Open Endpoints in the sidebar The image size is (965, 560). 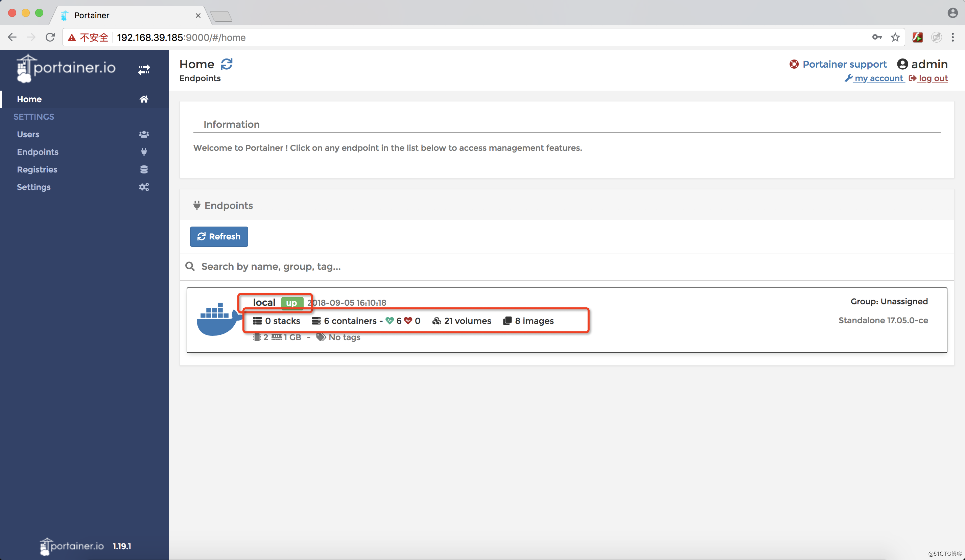[84, 152]
